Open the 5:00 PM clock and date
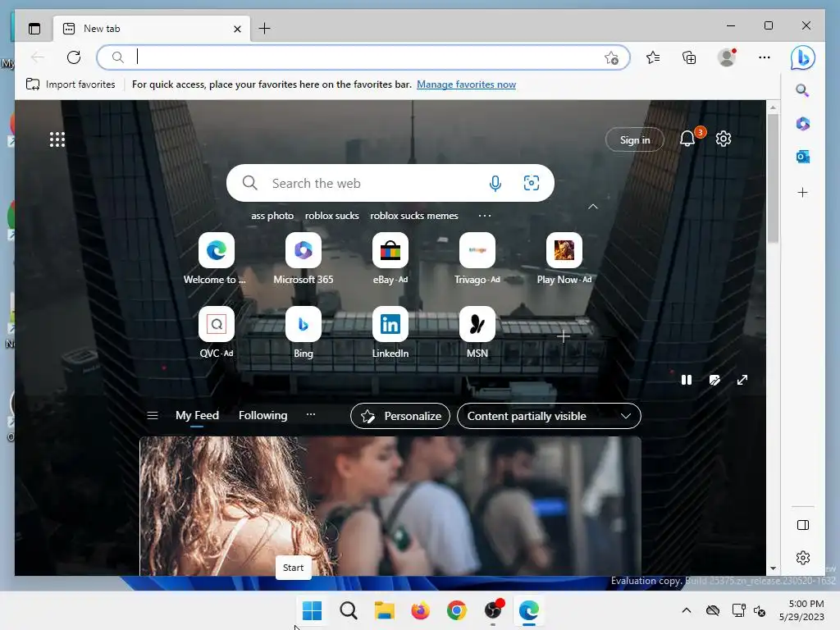The height and width of the screenshot is (630, 840). coord(801,610)
